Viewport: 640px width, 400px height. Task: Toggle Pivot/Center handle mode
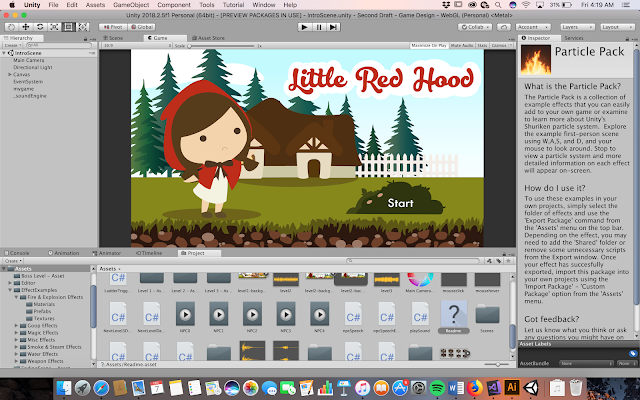113,27
